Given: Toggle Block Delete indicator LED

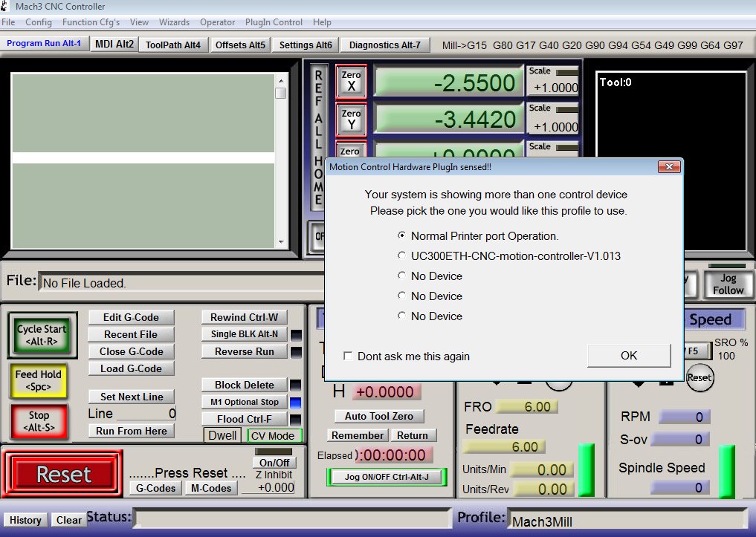Looking at the screenshot, I should coord(296,385).
